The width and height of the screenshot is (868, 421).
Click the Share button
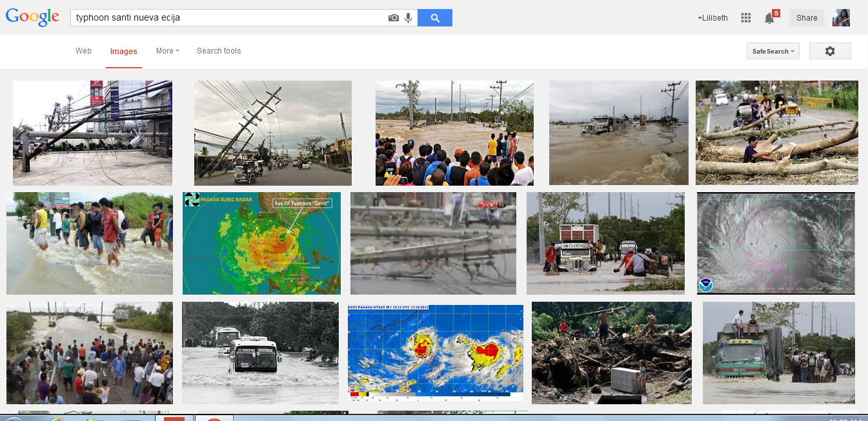point(807,18)
